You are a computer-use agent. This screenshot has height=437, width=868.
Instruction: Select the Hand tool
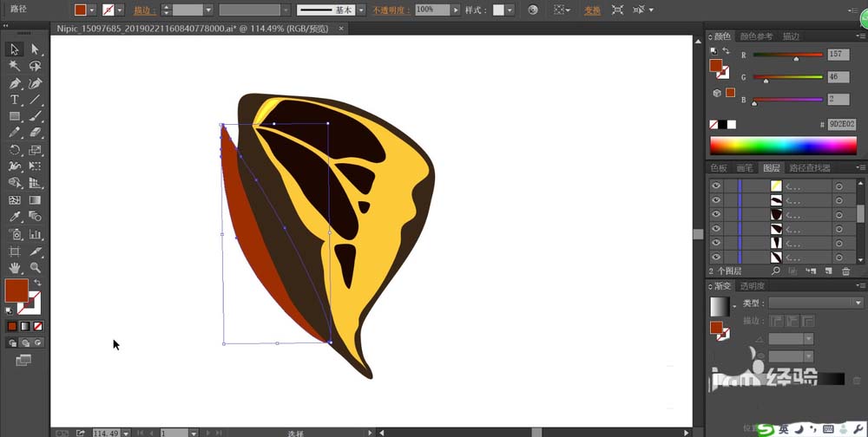click(15, 268)
